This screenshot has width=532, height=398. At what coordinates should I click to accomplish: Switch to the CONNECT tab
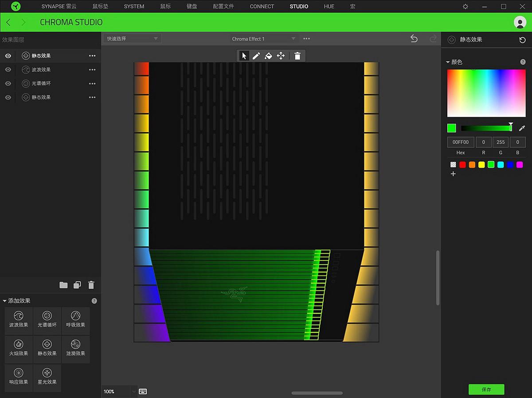tap(262, 7)
